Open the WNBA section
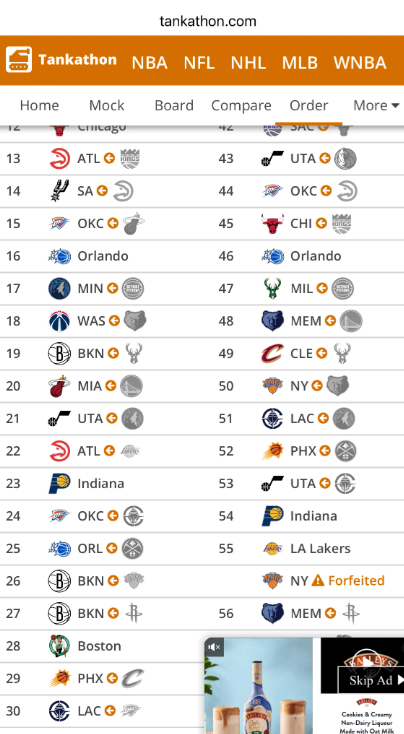The image size is (404, 734). (x=360, y=62)
